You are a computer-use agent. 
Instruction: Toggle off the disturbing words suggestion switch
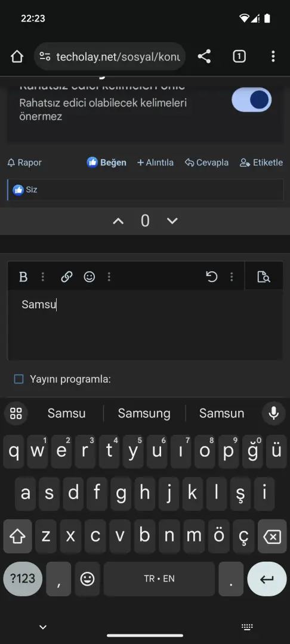tap(251, 100)
